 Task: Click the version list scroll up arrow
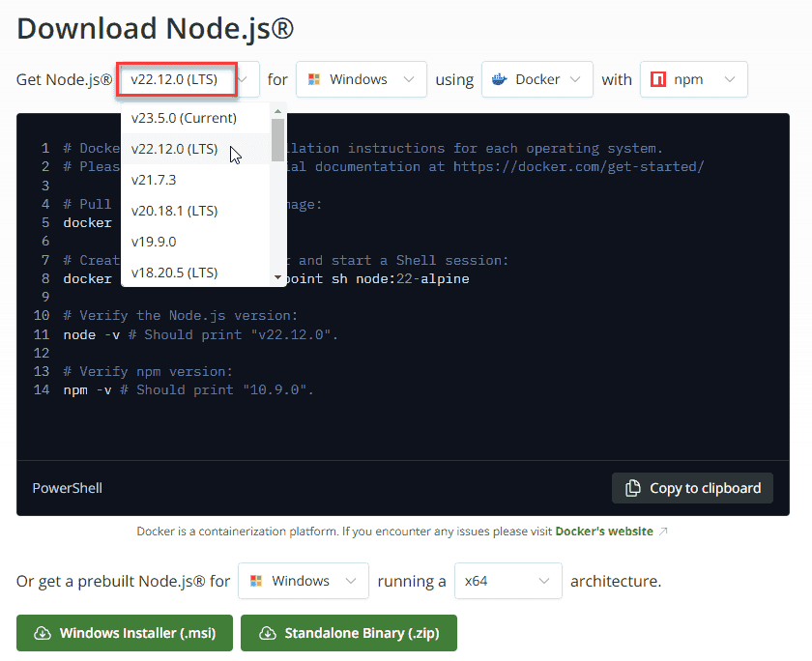(278, 111)
